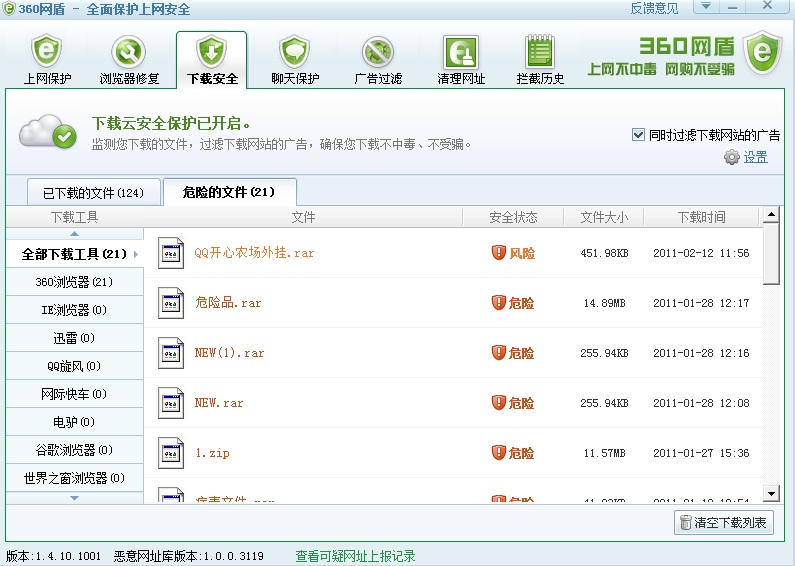This screenshot has width=795, height=566.
Task: Sort by 安全状态 column header
Action: click(513, 217)
